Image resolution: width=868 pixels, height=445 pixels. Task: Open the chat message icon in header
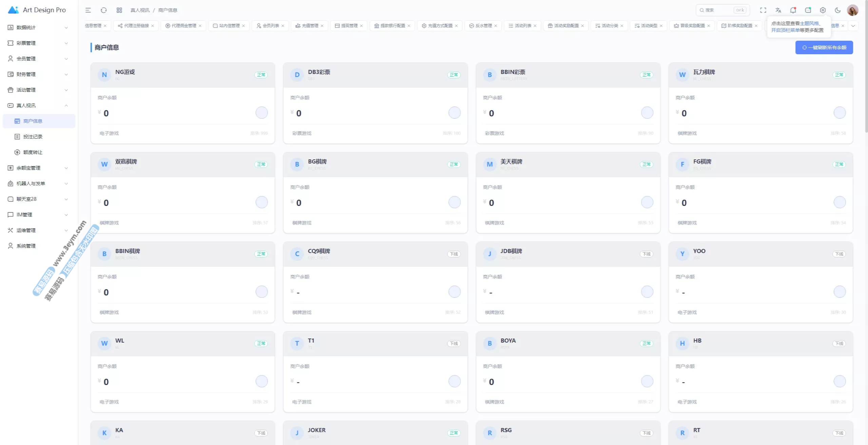[808, 10]
